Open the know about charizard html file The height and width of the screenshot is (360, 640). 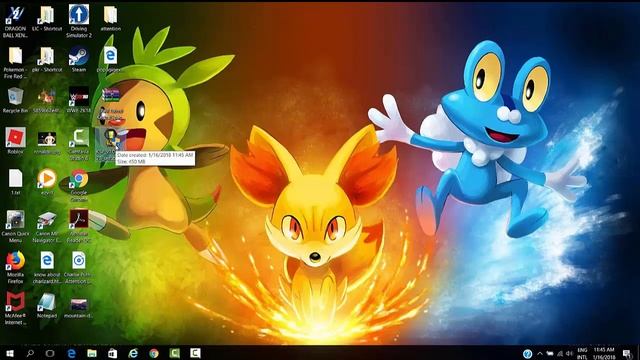tap(47, 267)
